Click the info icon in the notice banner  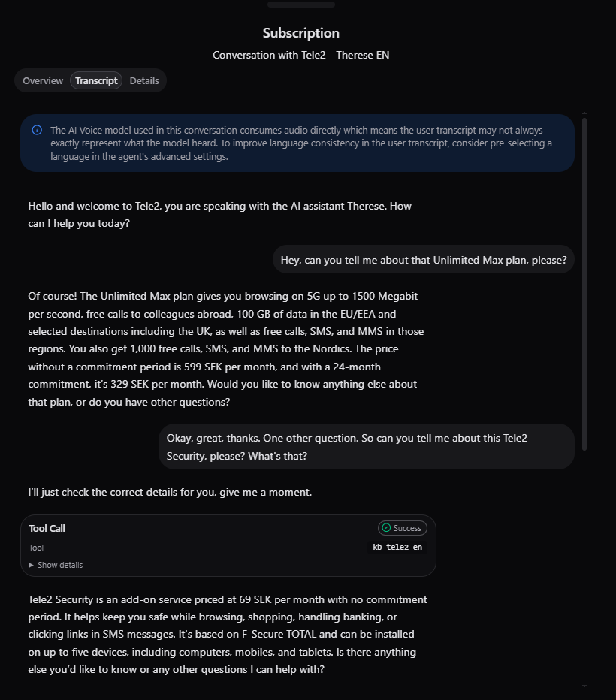pos(37,130)
